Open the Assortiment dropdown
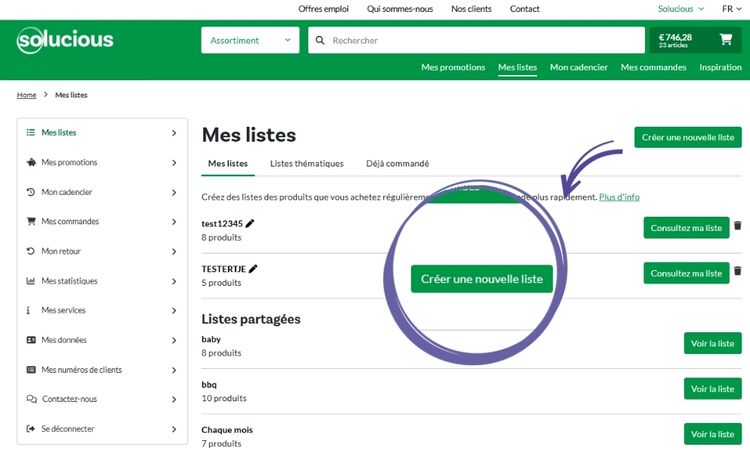Viewport: 750px width, 450px height. [249, 41]
